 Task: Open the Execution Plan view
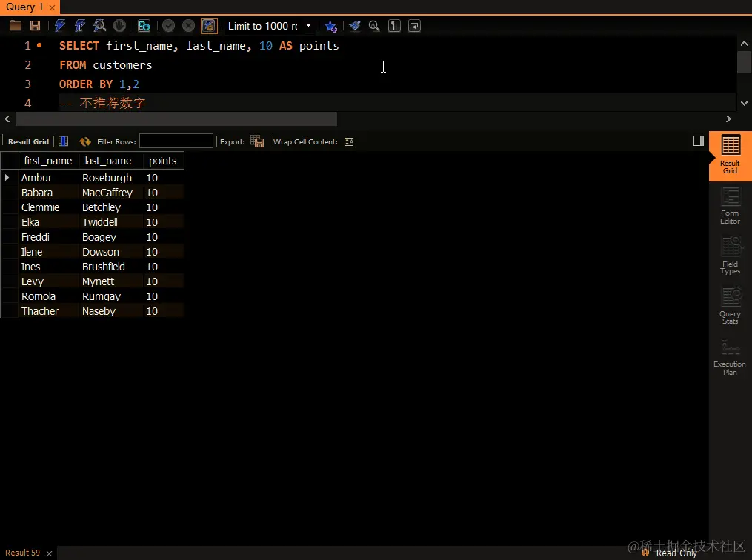click(x=730, y=357)
